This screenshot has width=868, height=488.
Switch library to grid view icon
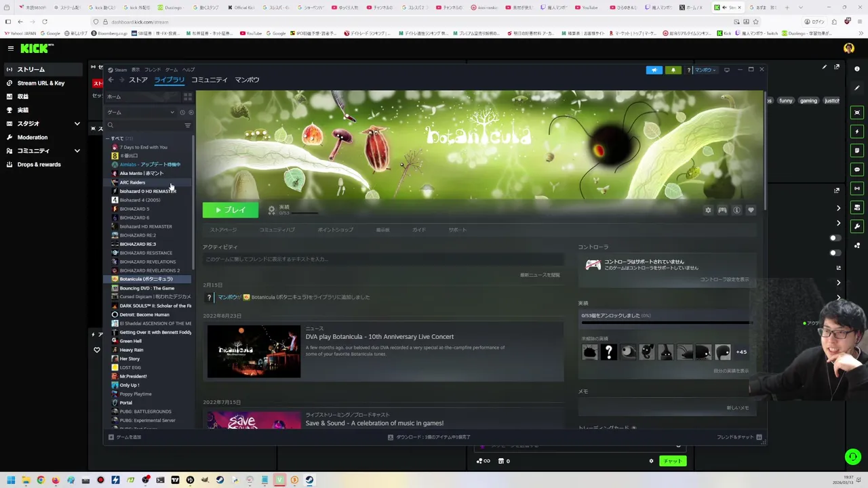pos(188,97)
